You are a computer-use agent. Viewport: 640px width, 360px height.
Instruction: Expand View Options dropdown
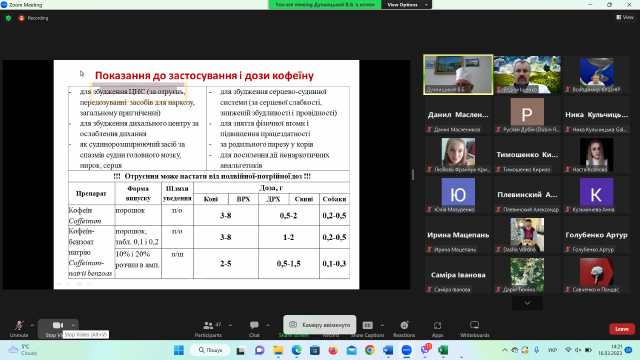[x=407, y=4]
